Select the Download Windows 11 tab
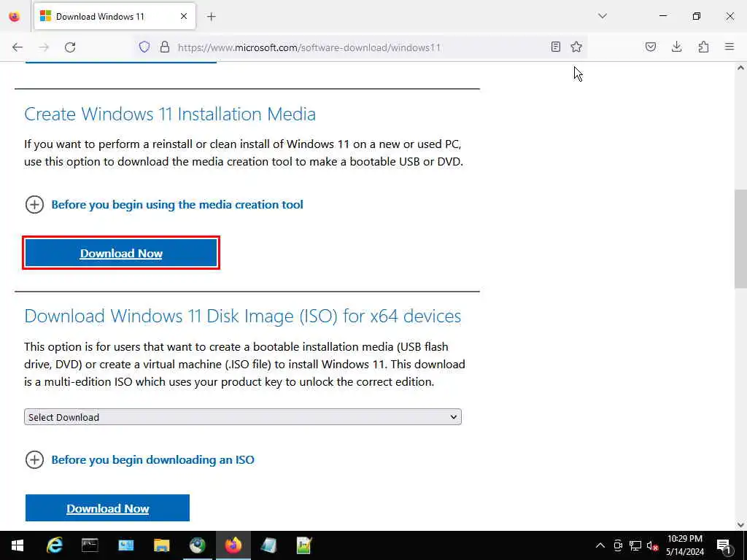The image size is (747, 560). 115,17
